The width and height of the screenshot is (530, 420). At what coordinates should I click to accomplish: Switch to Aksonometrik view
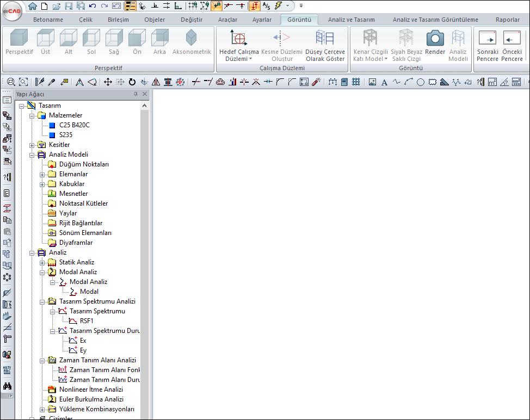pyautogui.click(x=192, y=39)
